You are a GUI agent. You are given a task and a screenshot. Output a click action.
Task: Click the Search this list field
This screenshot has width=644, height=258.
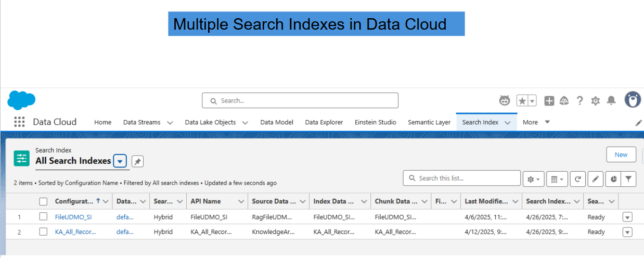(x=462, y=178)
